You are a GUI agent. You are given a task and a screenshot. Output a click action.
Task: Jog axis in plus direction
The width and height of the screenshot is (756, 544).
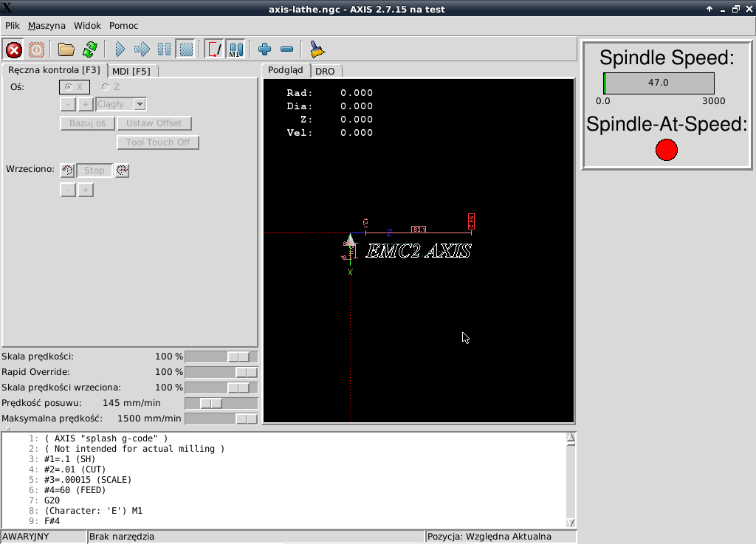click(x=86, y=104)
